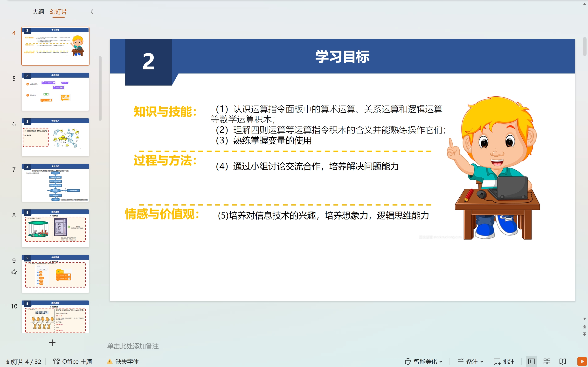The width and height of the screenshot is (588, 367).
Task: Switch to normal view icon
Action: [x=531, y=362]
